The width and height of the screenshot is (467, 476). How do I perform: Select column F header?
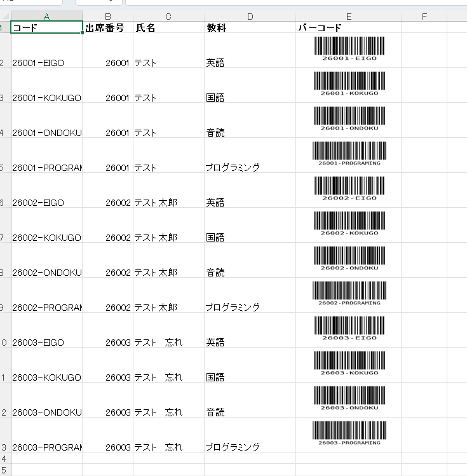click(x=424, y=16)
